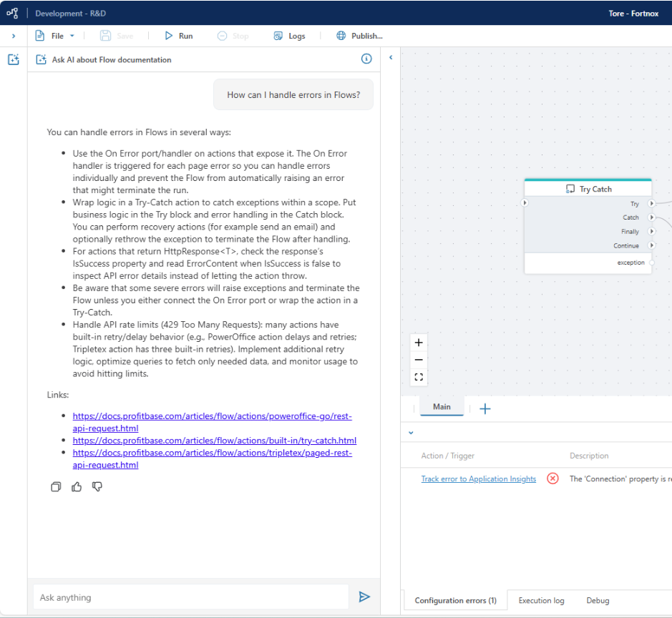Expand the left sidebar with chevron
The image size is (672, 618).
click(x=13, y=36)
